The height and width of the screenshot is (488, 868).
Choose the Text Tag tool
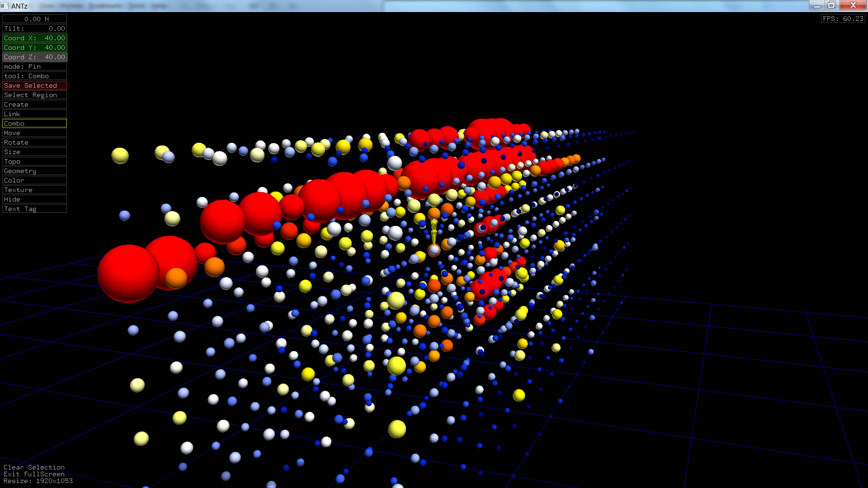coord(34,209)
